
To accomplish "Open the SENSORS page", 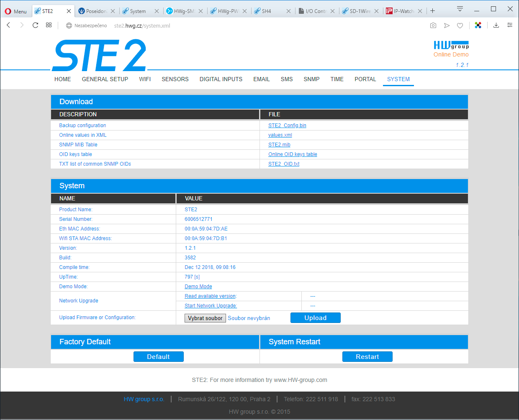I will tap(175, 79).
